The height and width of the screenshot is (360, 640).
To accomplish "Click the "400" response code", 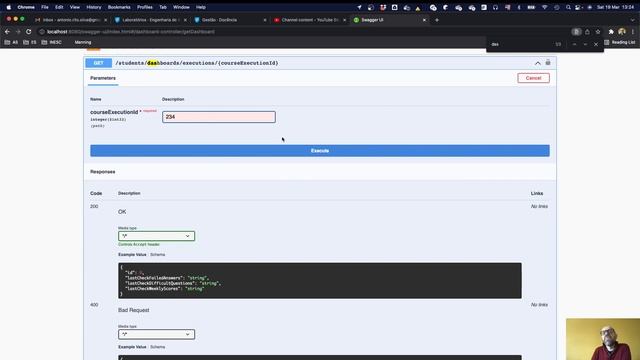I will (94, 305).
